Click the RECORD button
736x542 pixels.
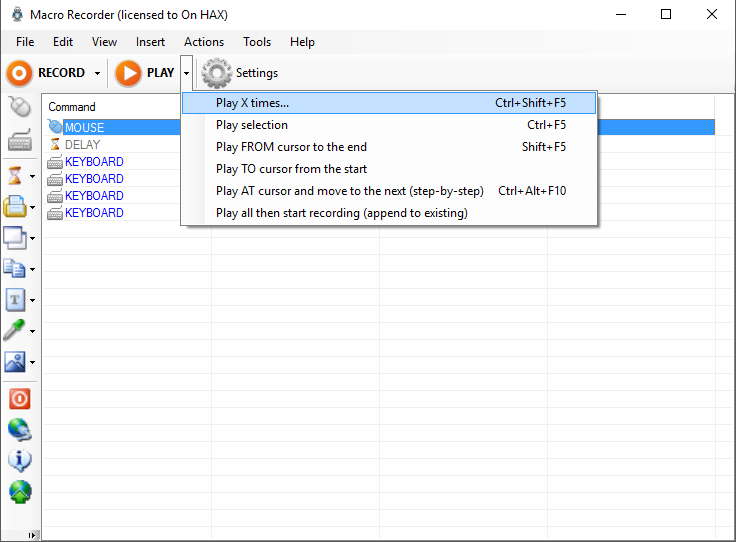click(x=46, y=73)
